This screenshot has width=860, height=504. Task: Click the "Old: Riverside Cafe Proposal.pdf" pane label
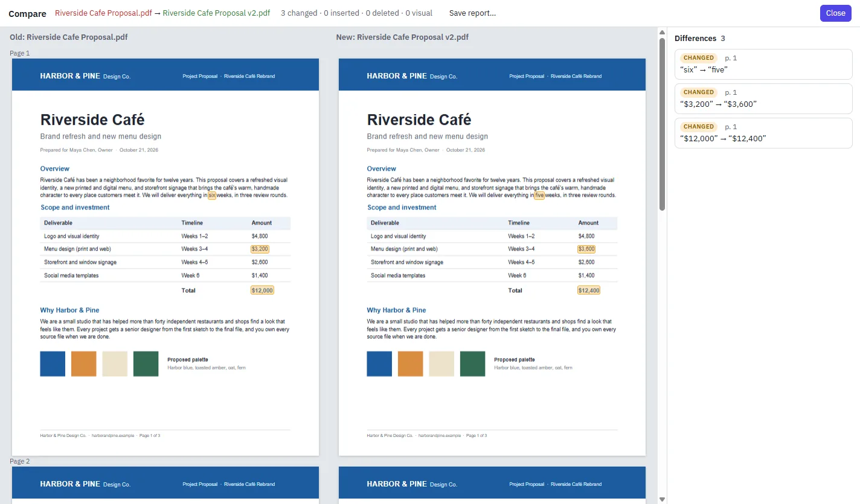coord(69,37)
